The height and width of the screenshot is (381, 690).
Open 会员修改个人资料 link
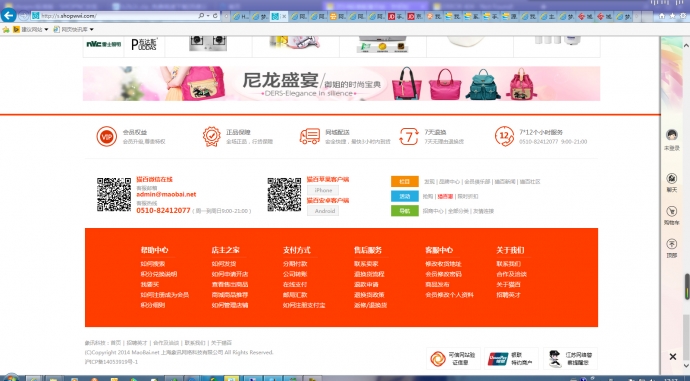(449, 295)
